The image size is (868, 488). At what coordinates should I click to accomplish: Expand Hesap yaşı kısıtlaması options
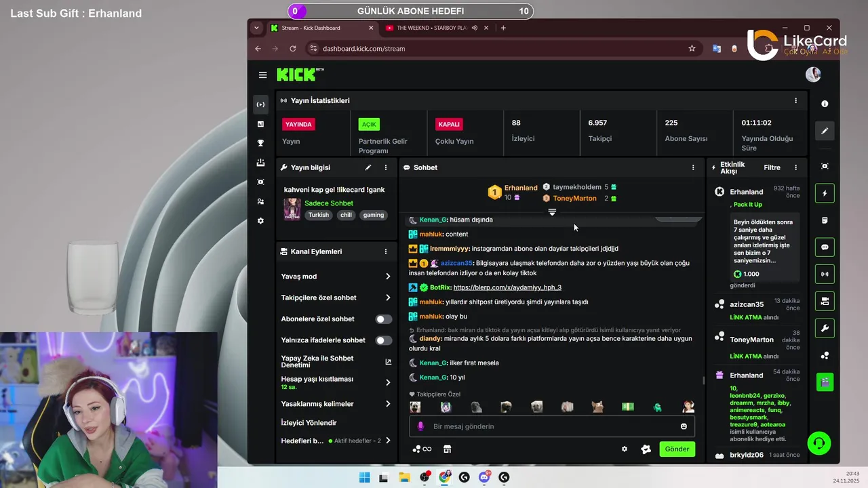pyautogui.click(x=336, y=382)
